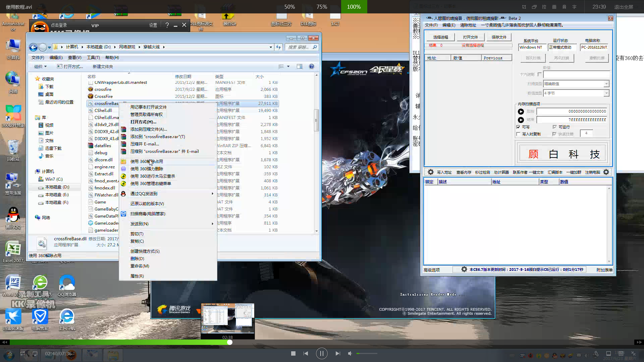Image resolution: width=644 pixels, height=362 pixels.
Task: Click the Explorer back navigation arrow
Action: point(33,47)
